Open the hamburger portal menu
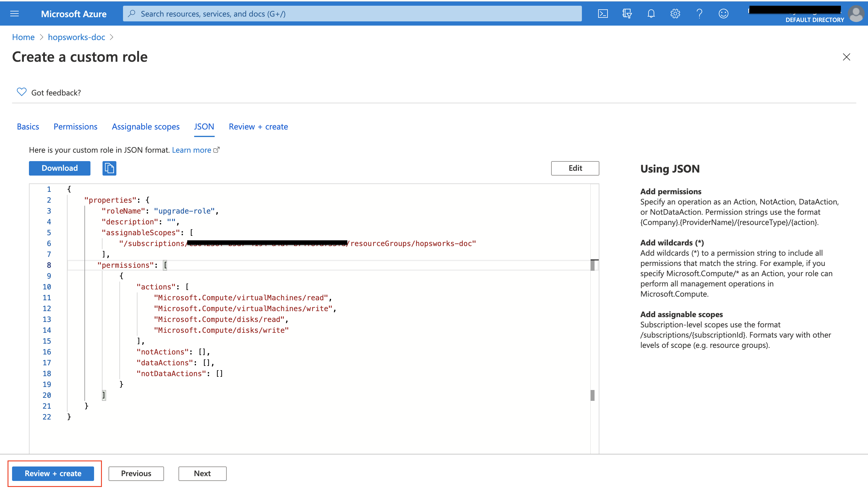The width and height of the screenshot is (868, 496). pyautogui.click(x=14, y=14)
